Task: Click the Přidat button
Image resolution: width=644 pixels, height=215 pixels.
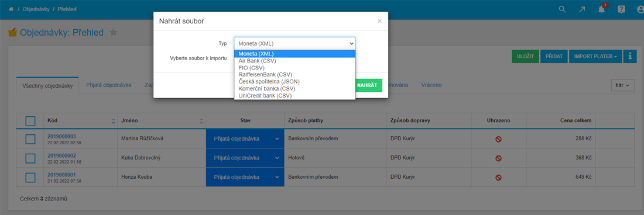Action: click(554, 57)
